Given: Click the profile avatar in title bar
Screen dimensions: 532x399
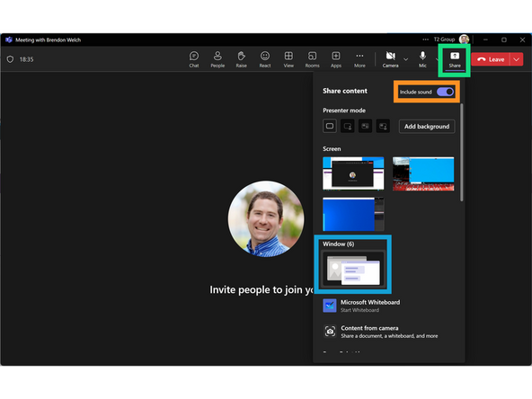Looking at the screenshot, I should pyautogui.click(x=464, y=40).
